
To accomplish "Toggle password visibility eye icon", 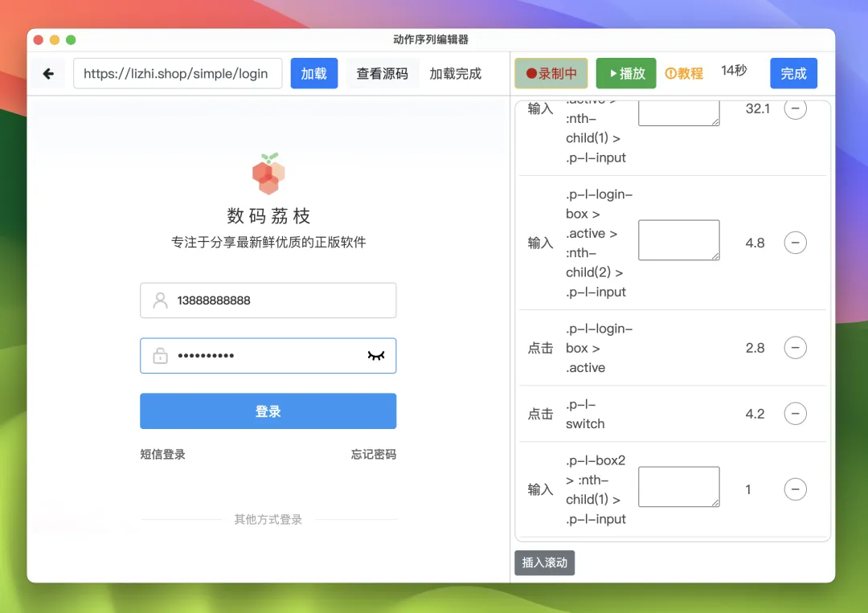I will 376,356.
